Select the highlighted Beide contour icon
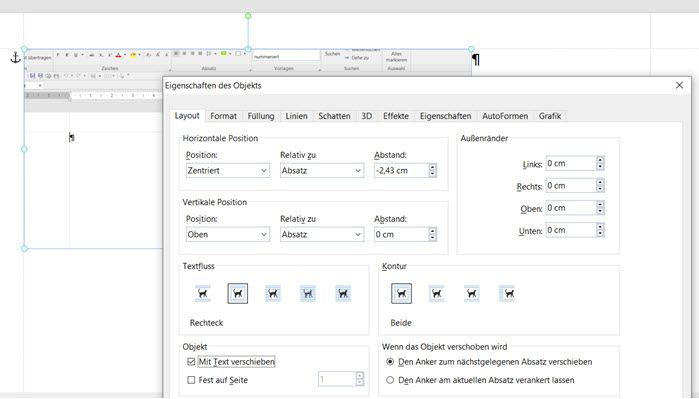 (401, 294)
